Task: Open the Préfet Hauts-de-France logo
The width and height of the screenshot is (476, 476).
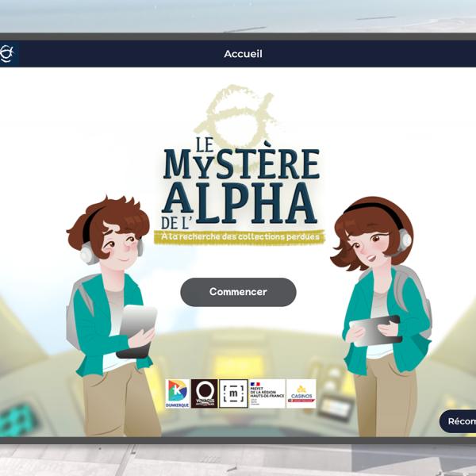Action: 267,393
